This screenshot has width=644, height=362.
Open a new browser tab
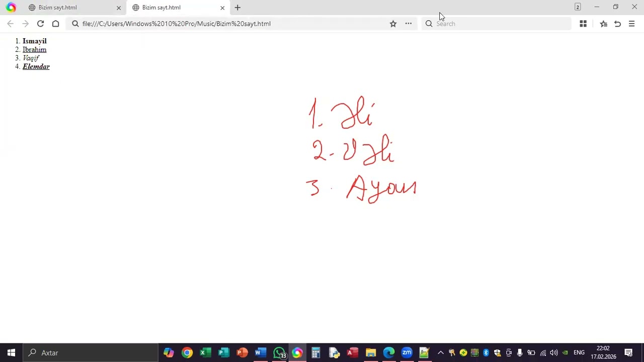click(237, 8)
